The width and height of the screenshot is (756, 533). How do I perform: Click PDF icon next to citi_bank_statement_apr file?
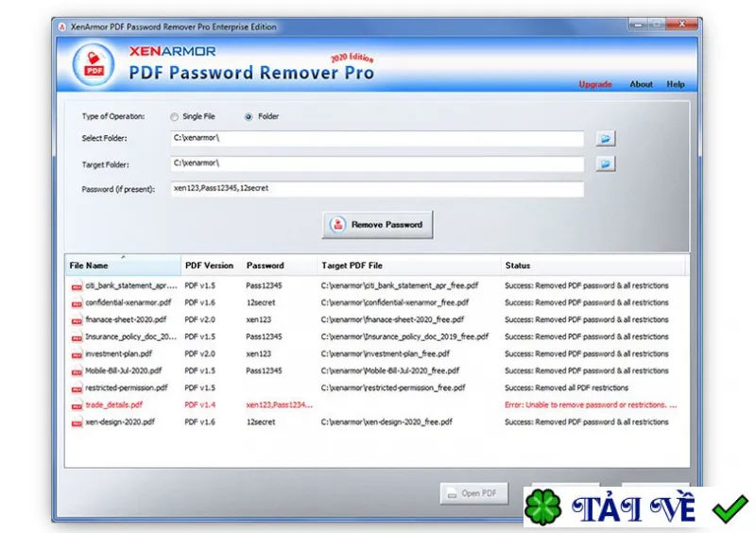click(77, 286)
